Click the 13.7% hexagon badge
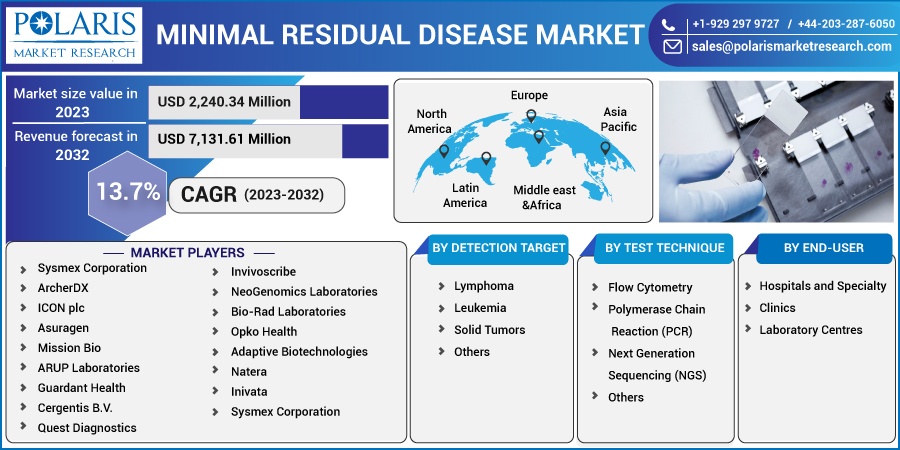Screen dimensions: 900x450 tap(127, 192)
